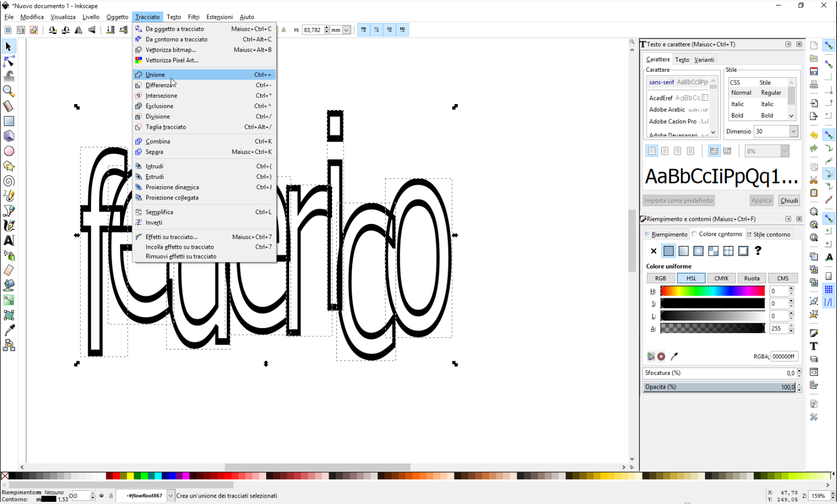Select the spray tool
This screenshot has width=837, height=504.
(9, 255)
